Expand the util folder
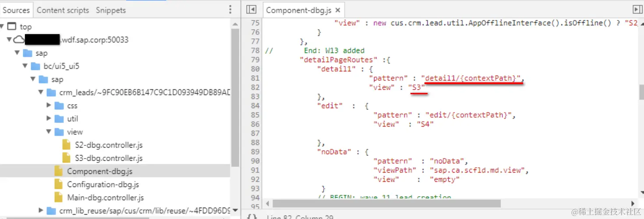Image resolution: width=644 pixels, height=219 pixels. 49,119
